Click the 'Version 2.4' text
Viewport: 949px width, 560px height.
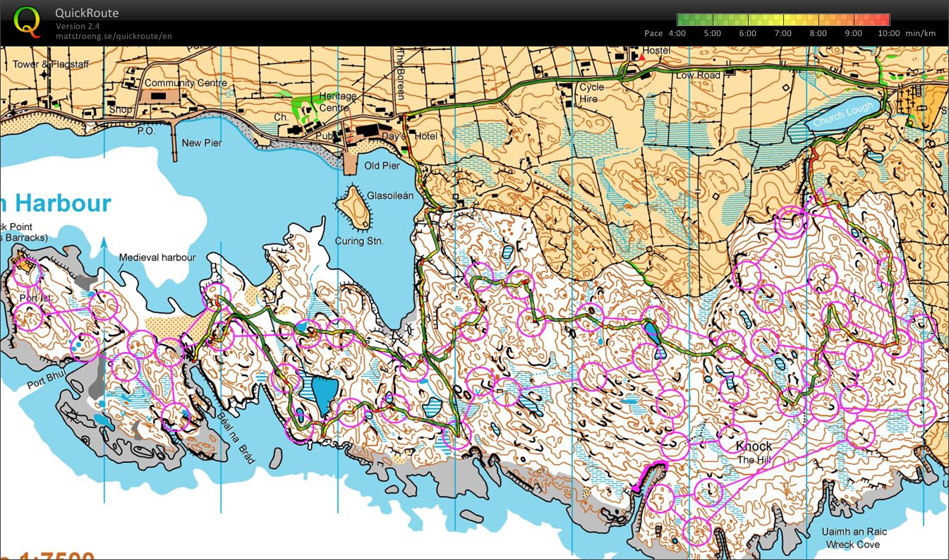point(78,26)
